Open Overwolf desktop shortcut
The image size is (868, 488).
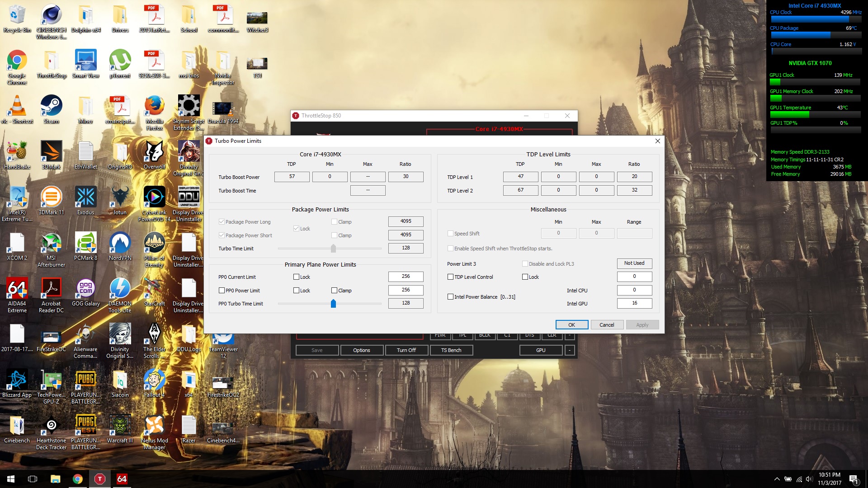pyautogui.click(x=154, y=155)
